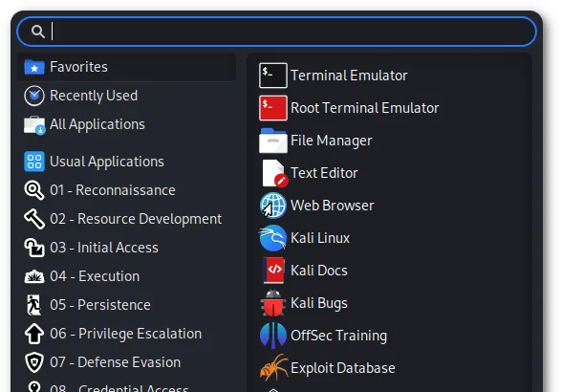Click the Exploit Database spider icon
561x392 pixels.
point(273,368)
